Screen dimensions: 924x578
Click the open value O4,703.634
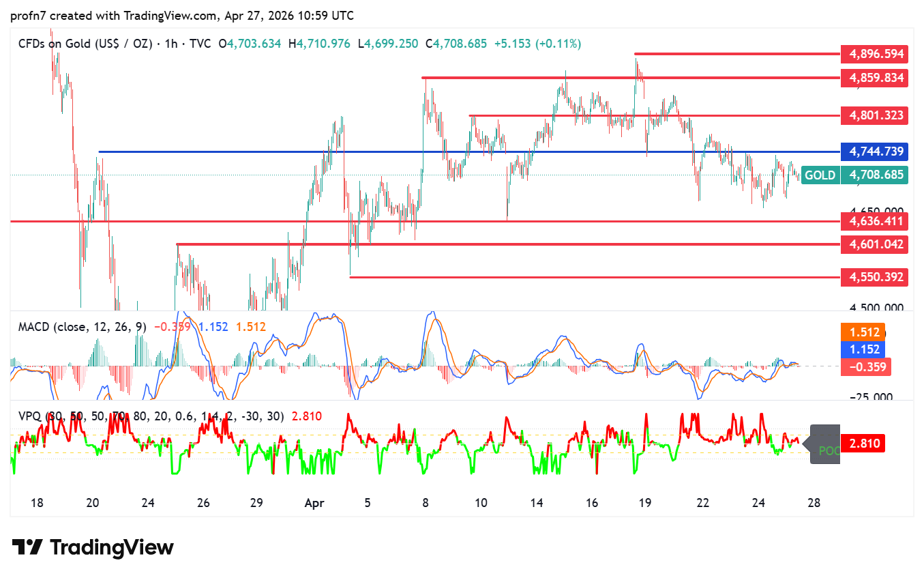tap(250, 44)
